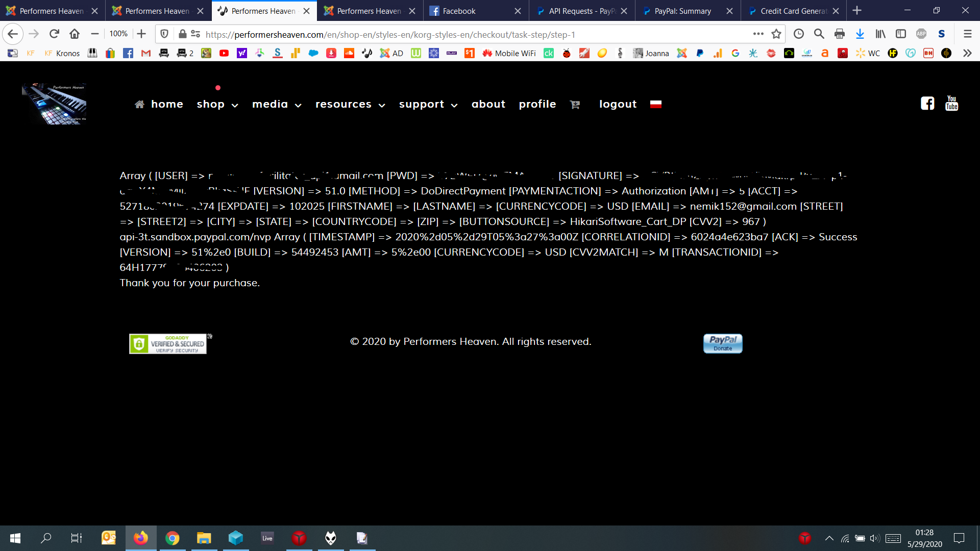Open the shopping cart icon in navigation

575,105
